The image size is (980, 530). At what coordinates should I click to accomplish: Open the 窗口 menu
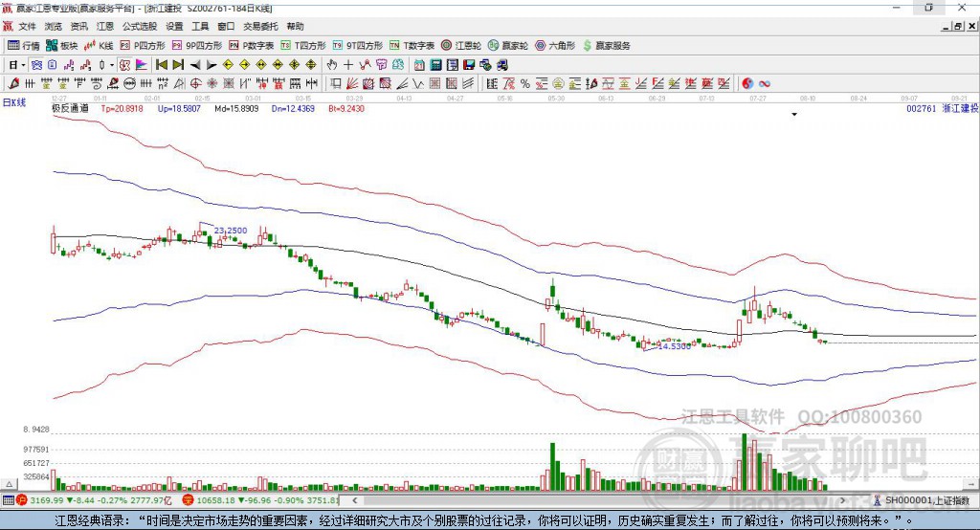pos(226,26)
